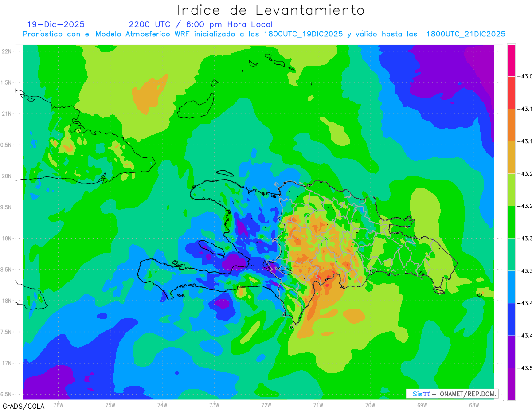Click "2200 UTC / 6:00 pm Hora Local"
The width and height of the screenshot is (532, 411).
click(x=200, y=24)
